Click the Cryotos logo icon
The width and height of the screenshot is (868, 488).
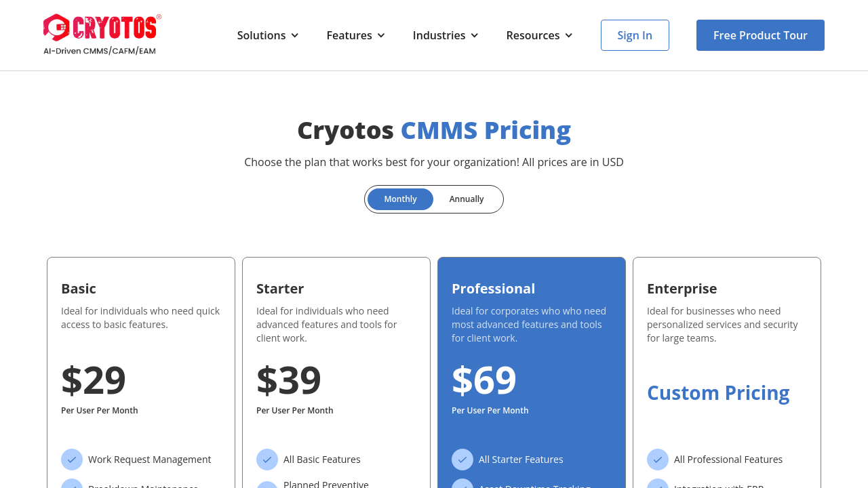[x=57, y=28]
